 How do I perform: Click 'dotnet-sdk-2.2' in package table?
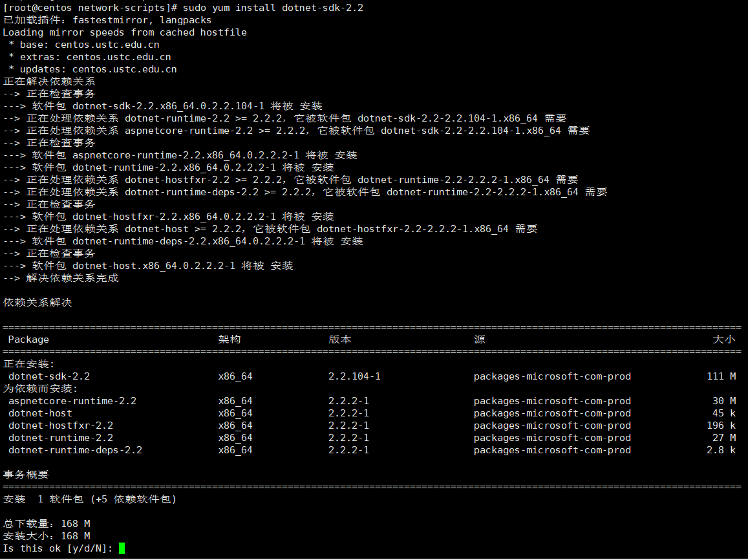pos(49,376)
